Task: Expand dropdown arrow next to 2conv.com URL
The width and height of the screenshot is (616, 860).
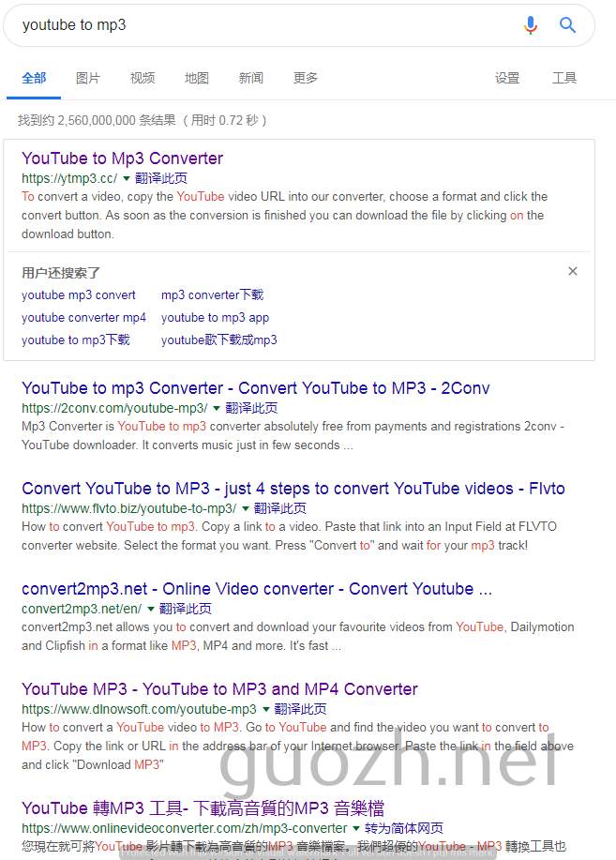Action: (217, 409)
